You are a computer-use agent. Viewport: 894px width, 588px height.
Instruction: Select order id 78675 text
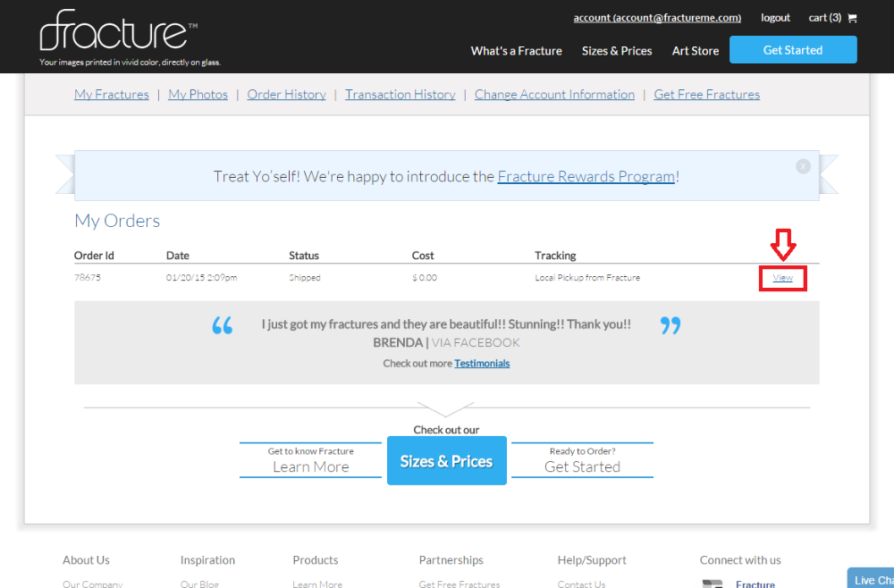click(88, 278)
